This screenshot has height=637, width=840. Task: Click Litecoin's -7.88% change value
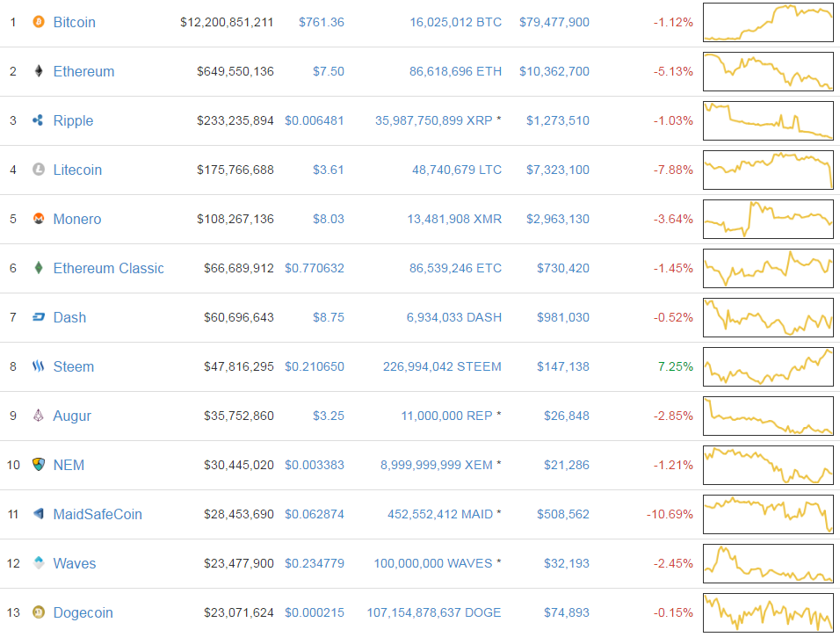673,170
